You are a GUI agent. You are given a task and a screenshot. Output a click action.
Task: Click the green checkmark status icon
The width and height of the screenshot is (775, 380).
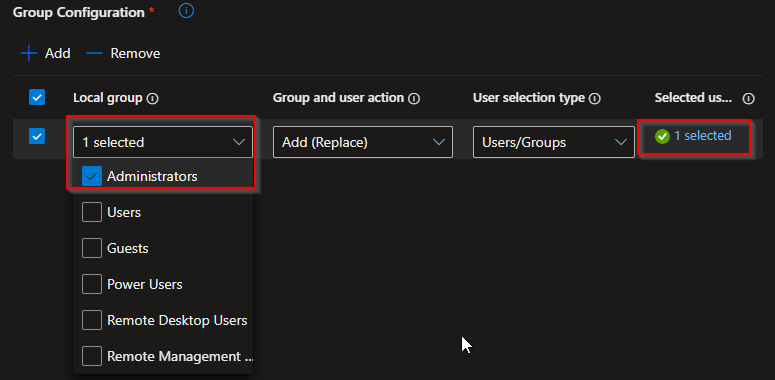[x=662, y=136]
